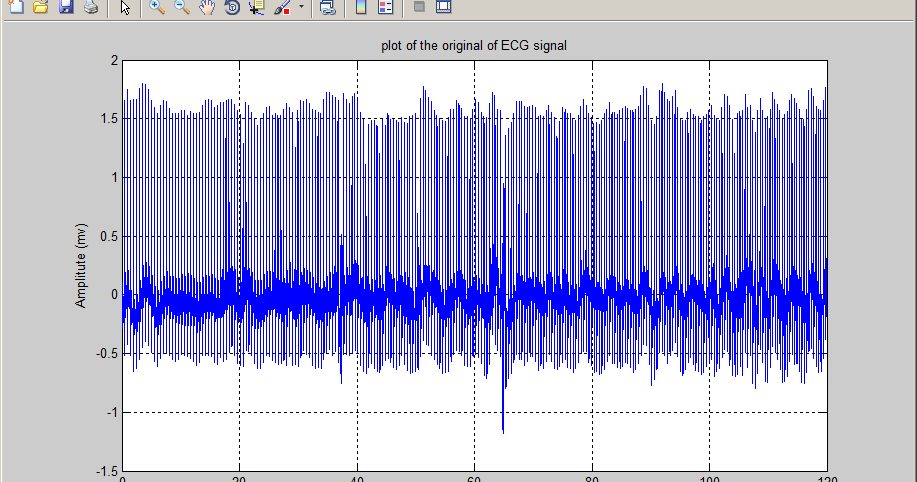Select the Pan hand tool
Viewport: 917px width, 482px height.
(x=206, y=6)
